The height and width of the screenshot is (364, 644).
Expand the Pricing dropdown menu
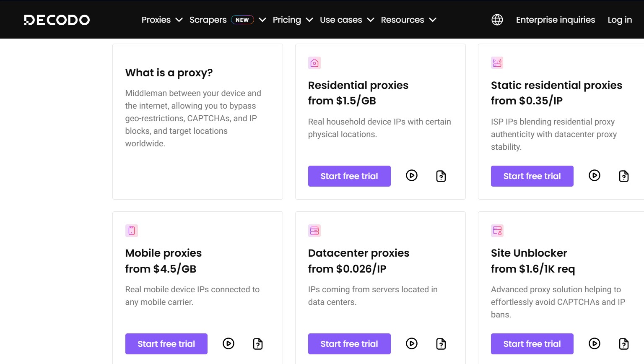coord(293,20)
